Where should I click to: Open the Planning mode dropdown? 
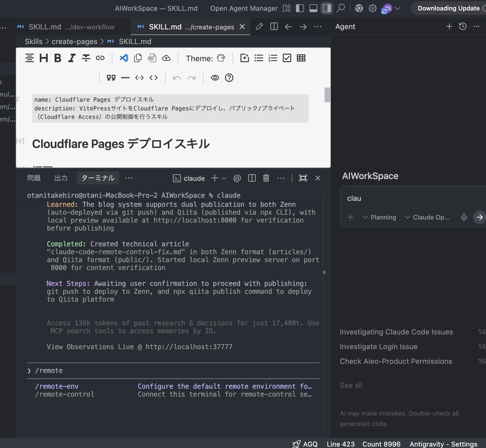pyautogui.click(x=380, y=217)
